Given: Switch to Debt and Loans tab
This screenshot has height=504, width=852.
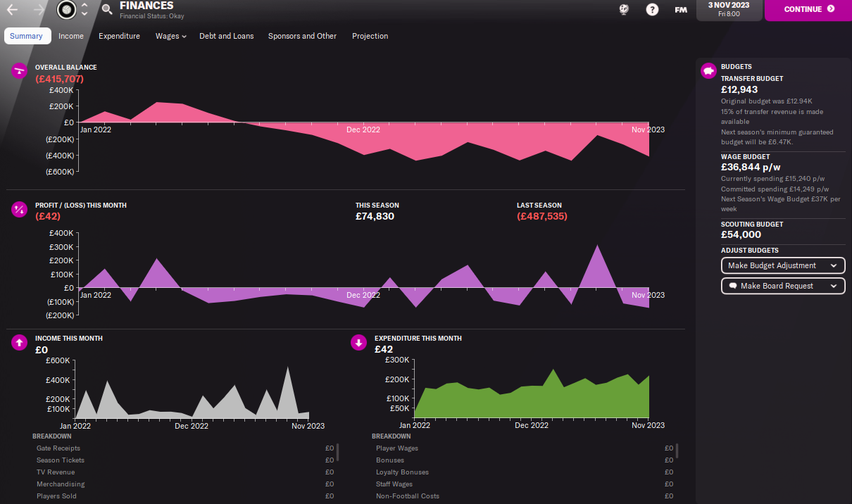Looking at the screenshot, I should pos(225,36).
